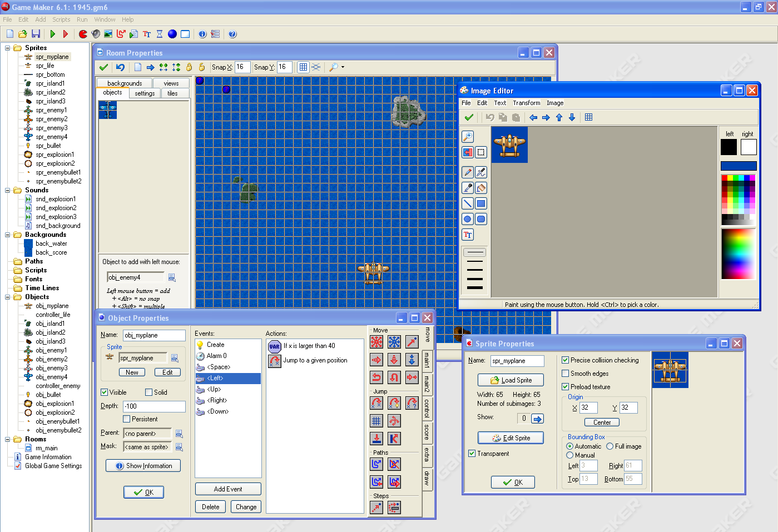Click the hourglass add time line icon
This screenshot has height=532, width=778.
[160, 34]
